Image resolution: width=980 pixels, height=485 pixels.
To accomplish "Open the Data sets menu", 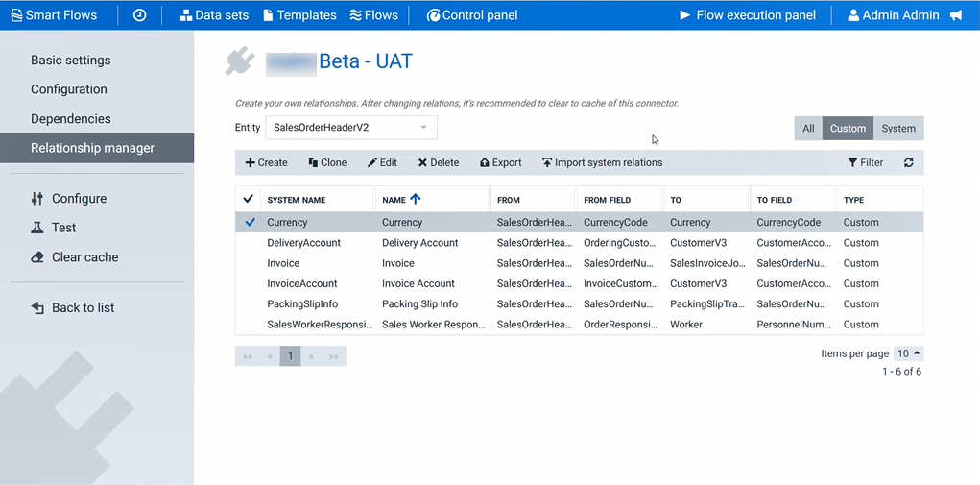I will click(x=214, y=15).
